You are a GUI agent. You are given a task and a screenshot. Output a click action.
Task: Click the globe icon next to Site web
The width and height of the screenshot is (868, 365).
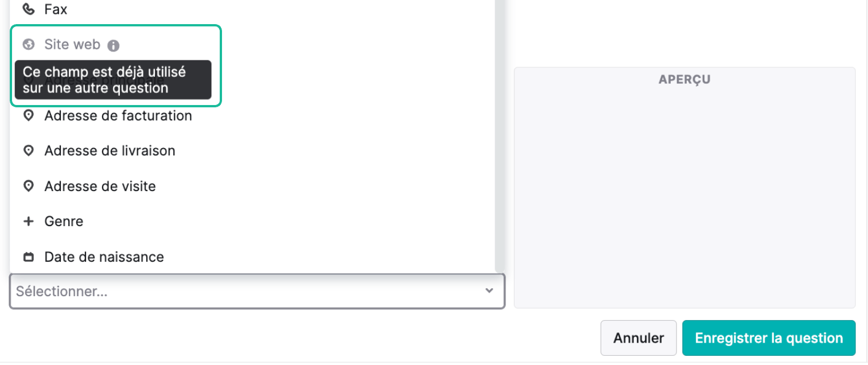pyautogui.click(x=28, y=44)
